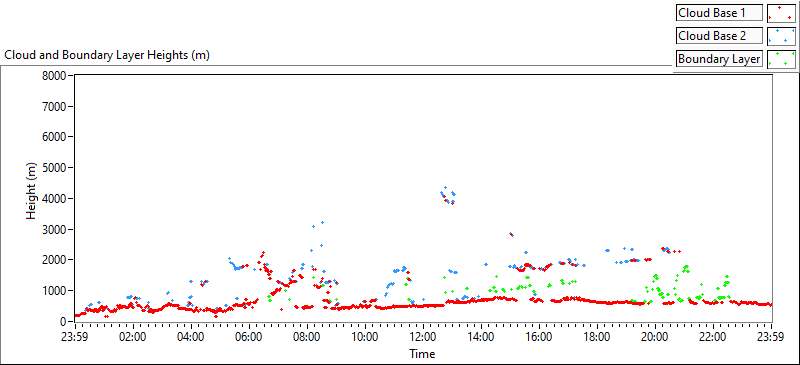Viewport: 800px width, 365px height.
Task: Click the 'Cloud and Boundary Layer Heights (m)' title
Action: 107,55
